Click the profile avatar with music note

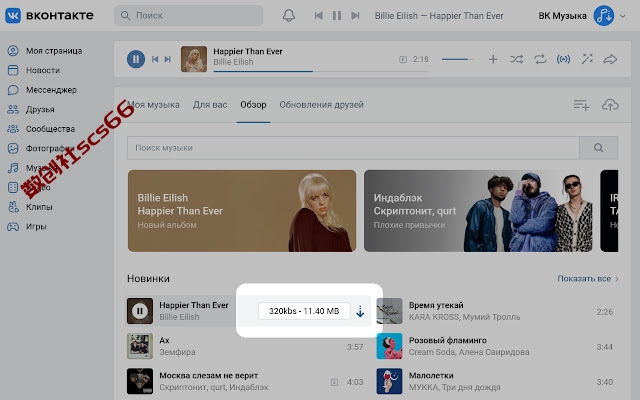604,16
